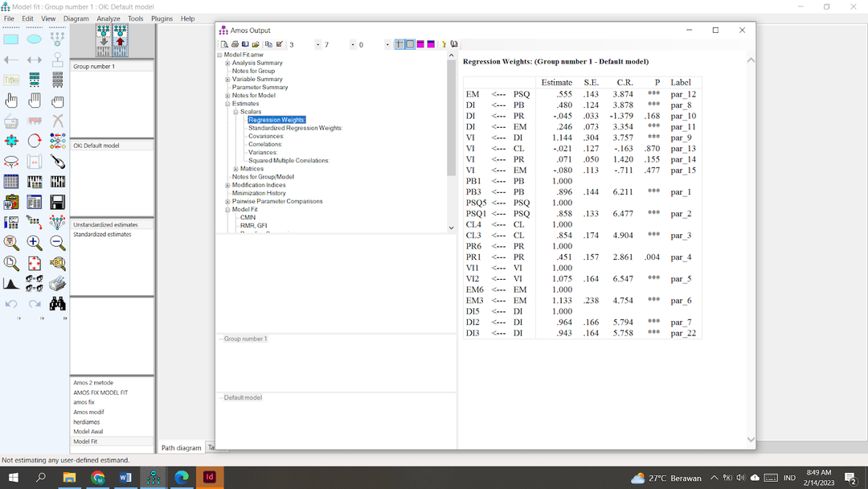Toggle View output path diagram button
Image resolution: width=868 pixels, height=489 pixels.
[120, 40]
